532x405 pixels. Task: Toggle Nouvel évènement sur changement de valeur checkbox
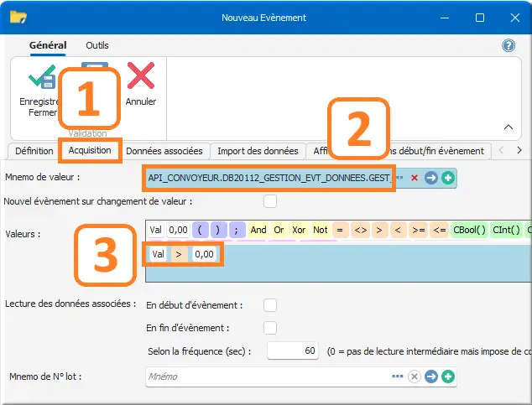270,201
